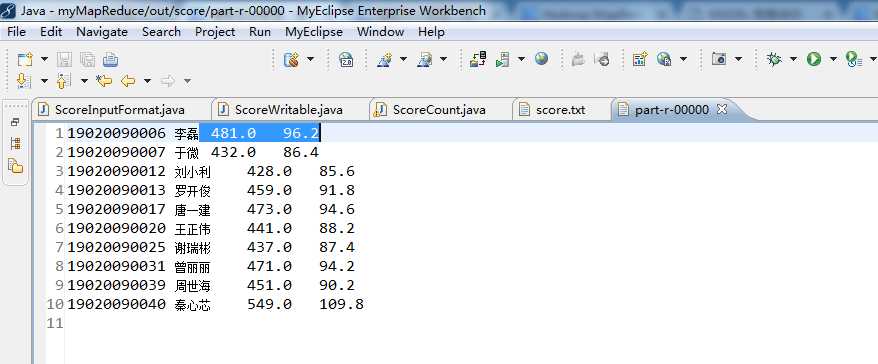
Task: Click the grayed Save icon
Action: coord(65,59)
